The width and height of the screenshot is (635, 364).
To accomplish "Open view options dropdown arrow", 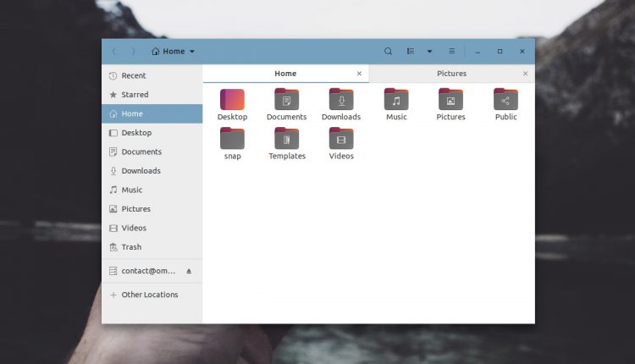I will coord(429,52).
